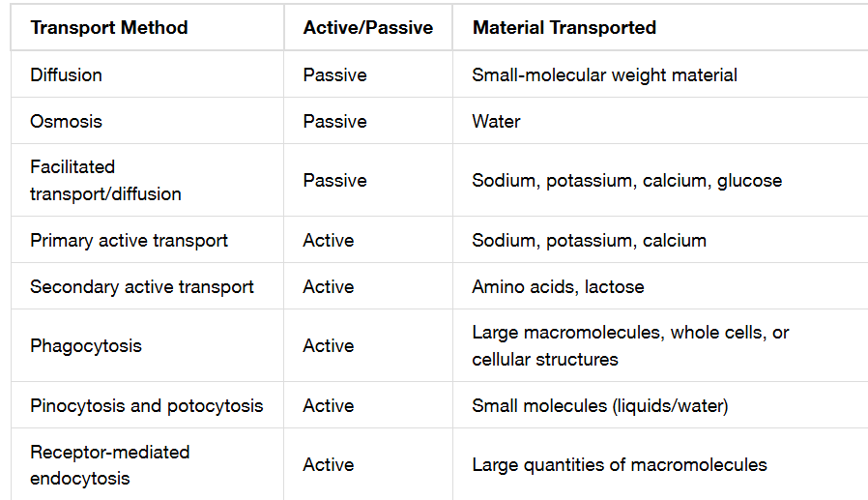
Task: Select Small molecules (liquids/water) text
Action: 600,406
